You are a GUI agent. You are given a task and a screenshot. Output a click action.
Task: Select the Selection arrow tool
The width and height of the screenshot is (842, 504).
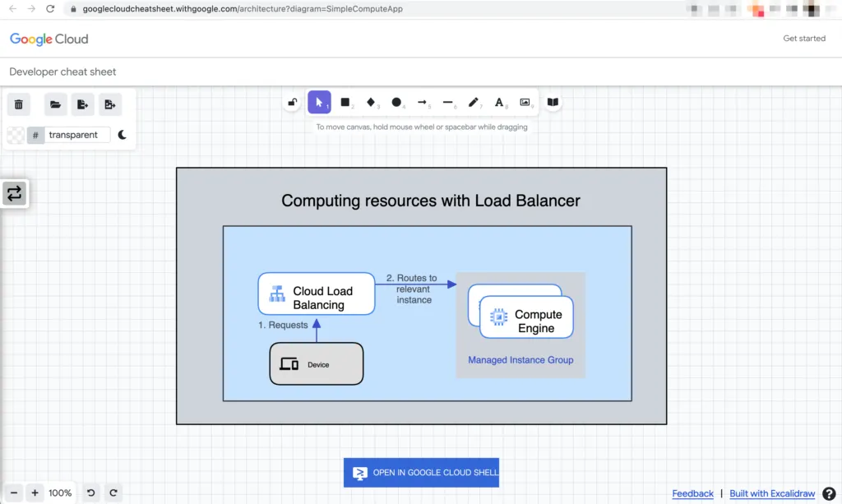tap(319, 102)
